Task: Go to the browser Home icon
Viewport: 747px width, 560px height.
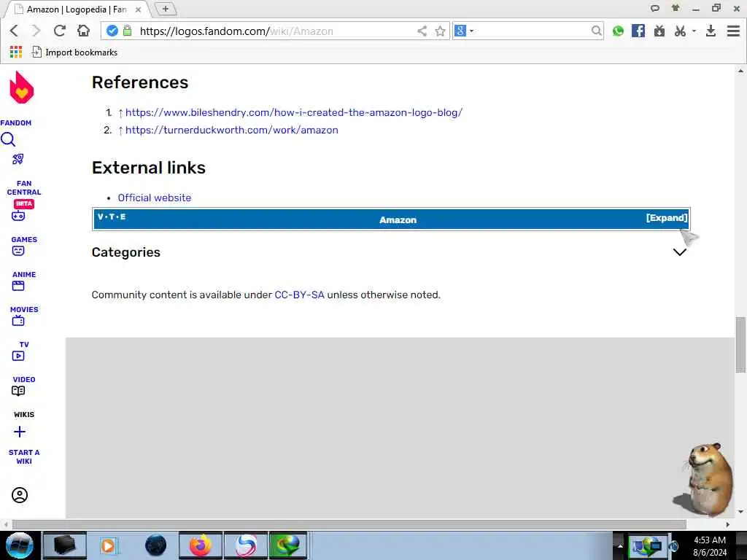Action: 83,31
